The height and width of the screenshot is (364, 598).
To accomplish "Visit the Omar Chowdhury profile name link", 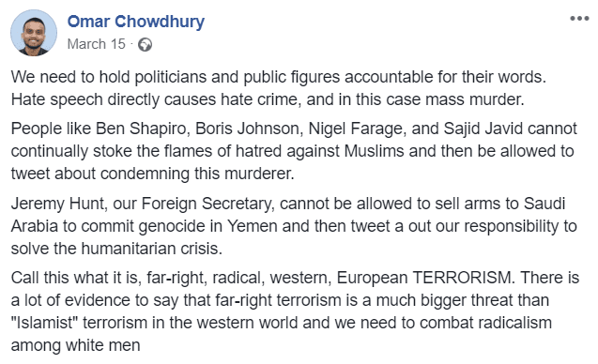I will tap(136, 22).
